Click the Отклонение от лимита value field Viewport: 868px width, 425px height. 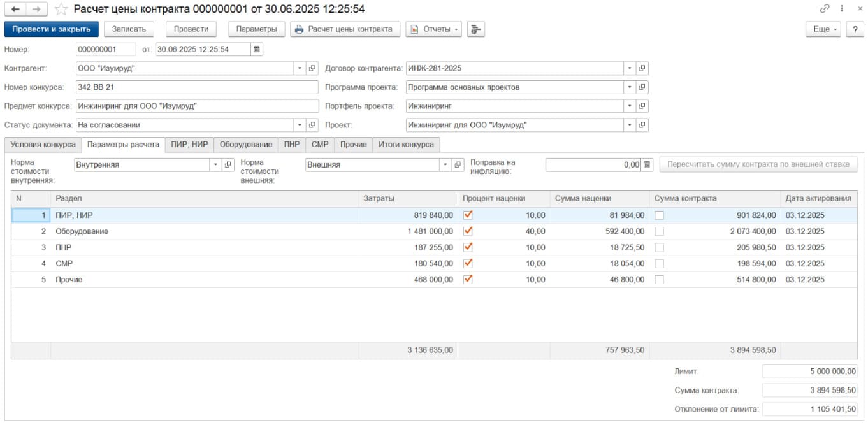tap(810, 409)
